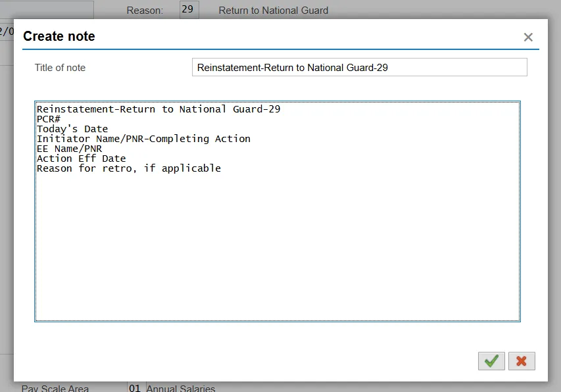Click the first line of the note body
Viewport: 561px width, 392px height.
tap(159, 109)
